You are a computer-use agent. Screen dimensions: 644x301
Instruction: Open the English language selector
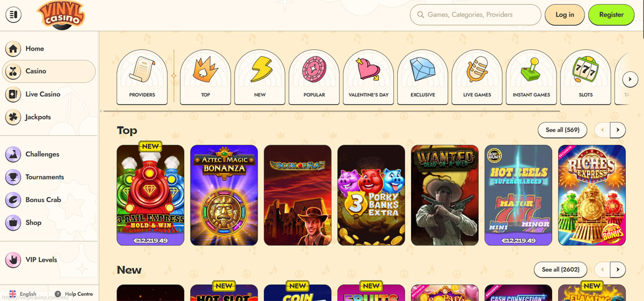pos(23,294)
